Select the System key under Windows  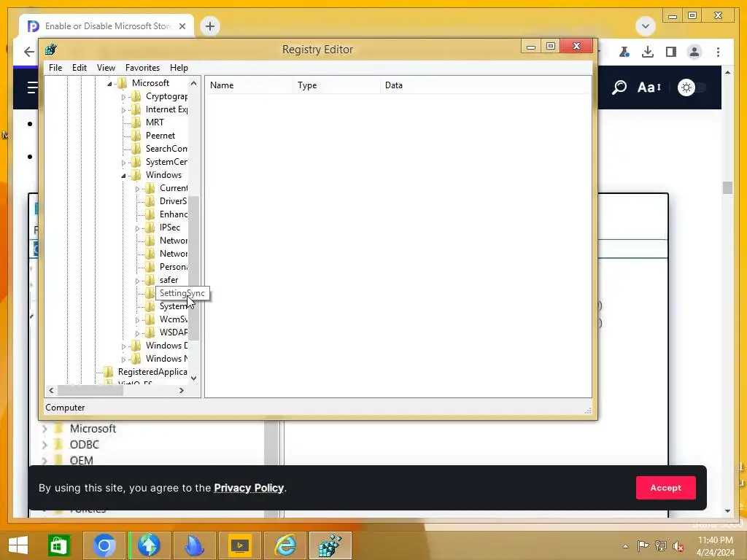tap(173, 306)
